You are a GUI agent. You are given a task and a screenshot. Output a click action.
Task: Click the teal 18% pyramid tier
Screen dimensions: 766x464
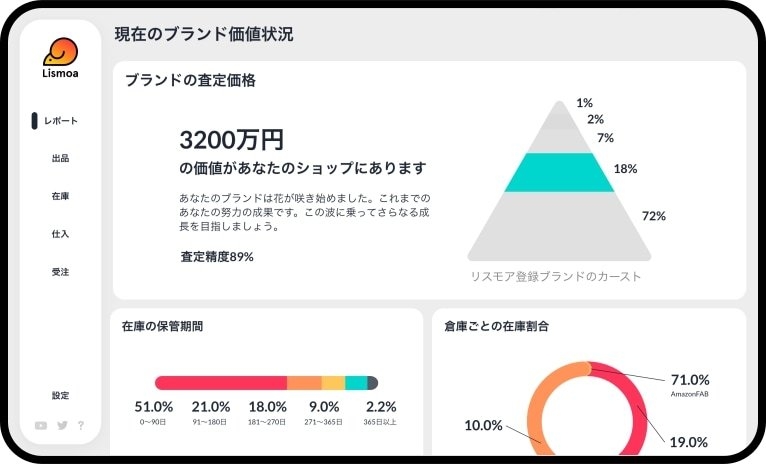click(558, 172)
